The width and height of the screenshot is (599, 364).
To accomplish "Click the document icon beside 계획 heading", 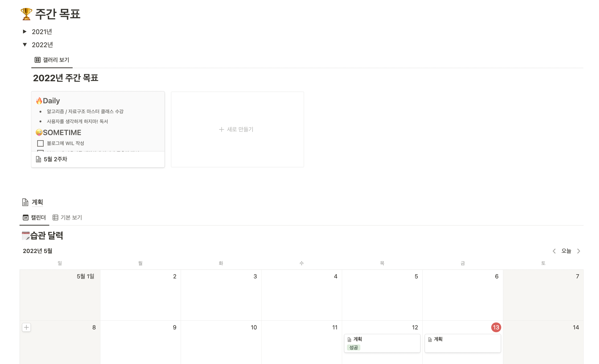I will click(x=25, y=202).
